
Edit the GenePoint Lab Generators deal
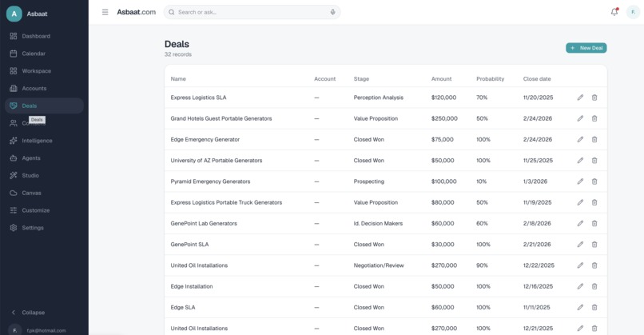coord(580,223)
